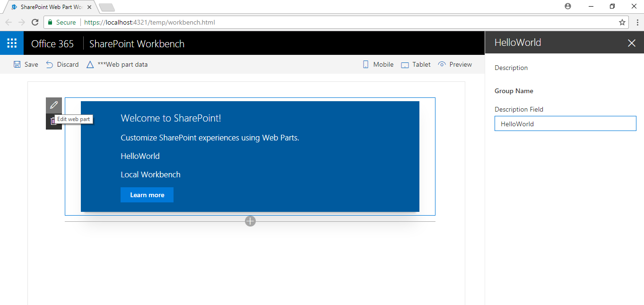
Task: Close the SharePoint Web Part Workbench tab
Action: pyautogui.click(x=89, y=8)
